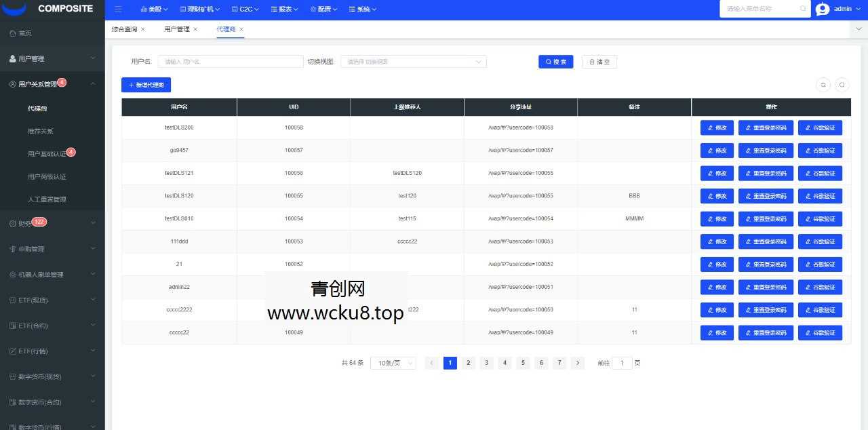Toggle the sidebar collapse hamburger icon

118,9
